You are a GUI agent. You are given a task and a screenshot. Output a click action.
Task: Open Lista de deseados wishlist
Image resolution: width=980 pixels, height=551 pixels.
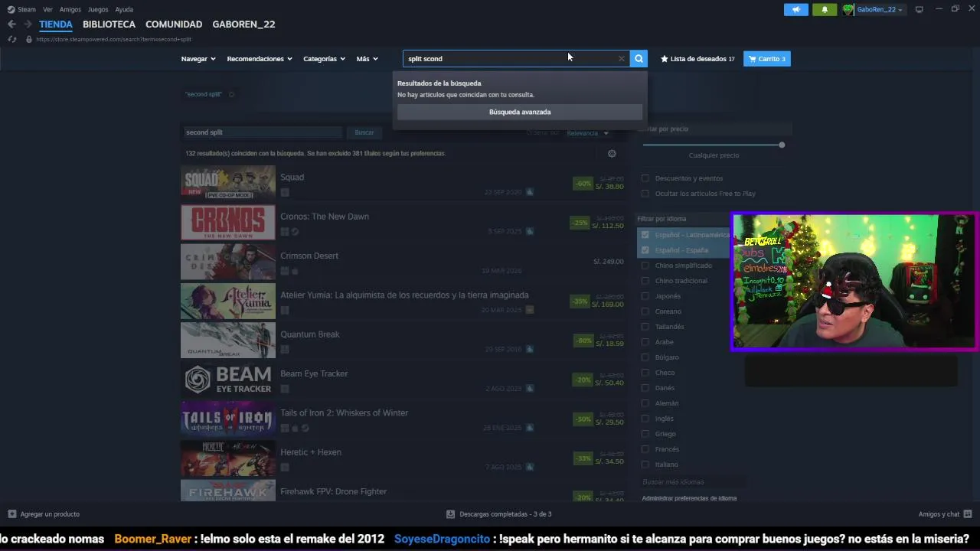pos(697,59)
